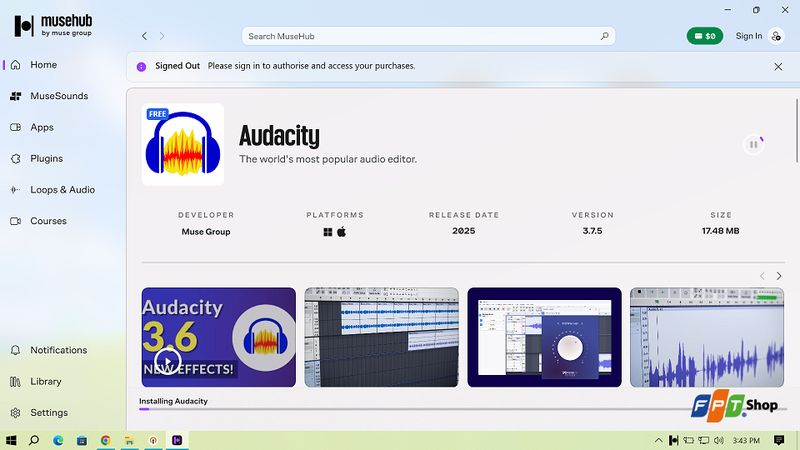Click the purple info icon in banner
This screenshot has height=450, width=800.
[x=141, y=66]
